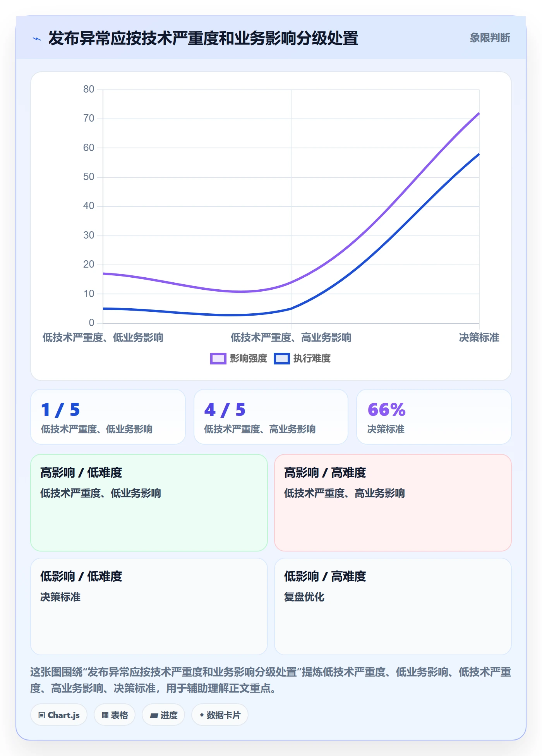Open the 4 / 5 stat card
The width and height of the screenshot is (542, 756).
[x=271, y=417]
